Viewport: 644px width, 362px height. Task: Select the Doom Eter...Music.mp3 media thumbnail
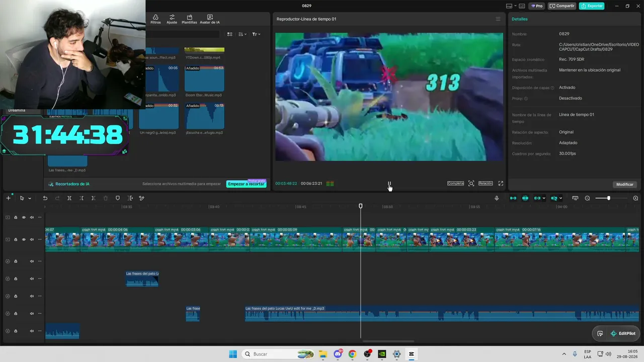click(204, 78)
